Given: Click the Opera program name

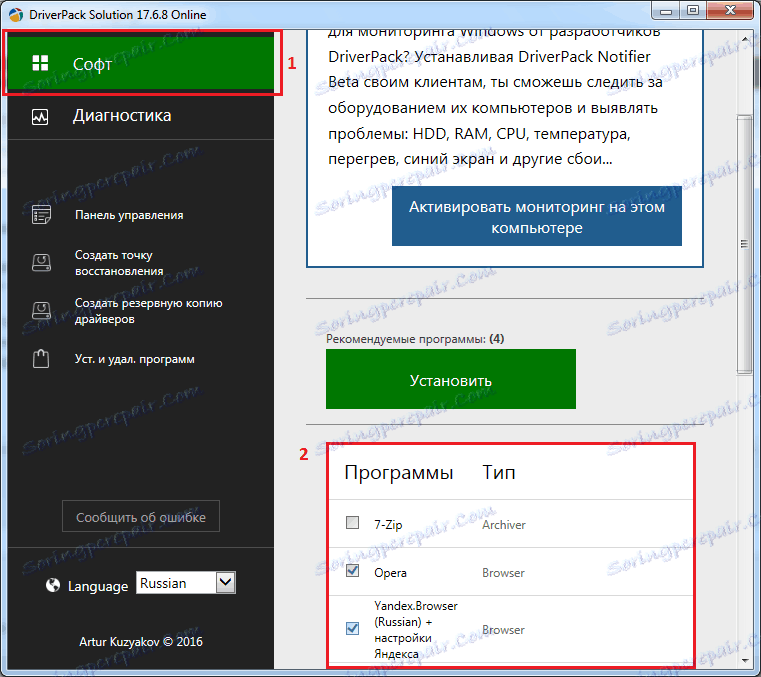Looking at the screenshot, I should tap(390, 573).
